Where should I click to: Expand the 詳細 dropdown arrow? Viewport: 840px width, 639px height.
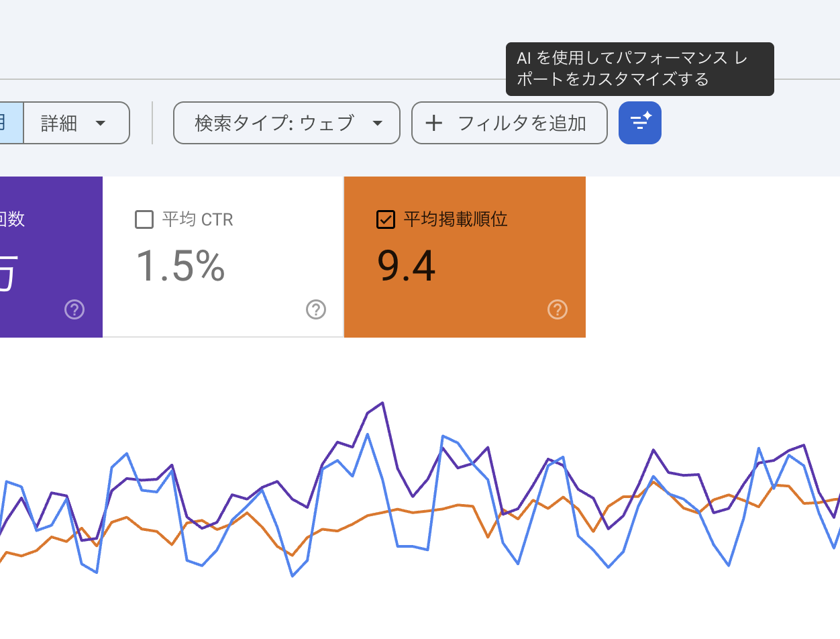point(101,124)
